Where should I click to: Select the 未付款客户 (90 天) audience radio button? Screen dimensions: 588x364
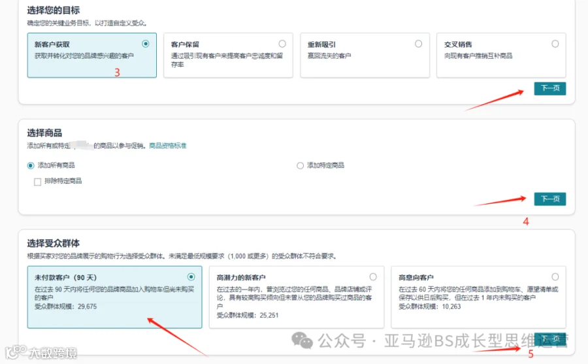(191, 277)
